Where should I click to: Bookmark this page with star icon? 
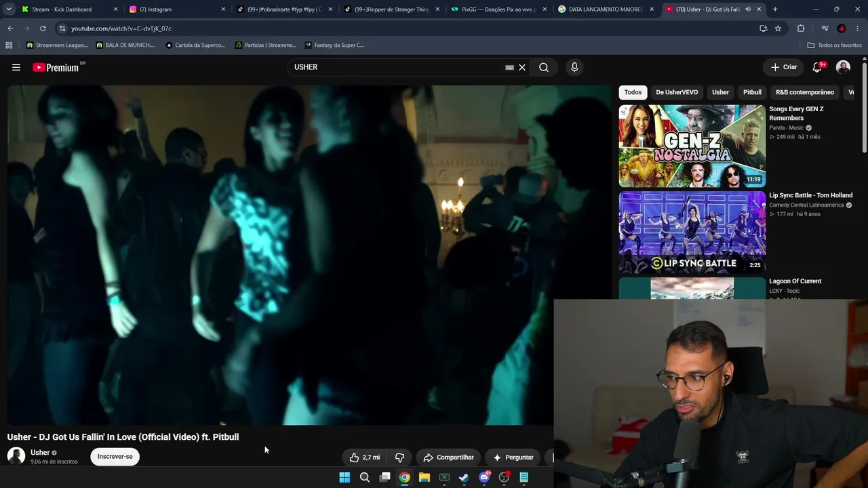(x=778, y=28)
